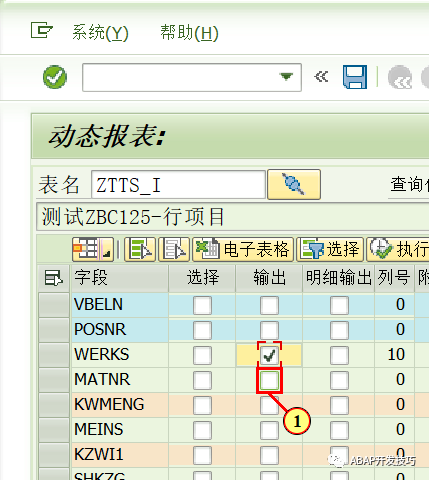Click the 字段 column header
Screen dimensions: 429x480
click(119, 278)
